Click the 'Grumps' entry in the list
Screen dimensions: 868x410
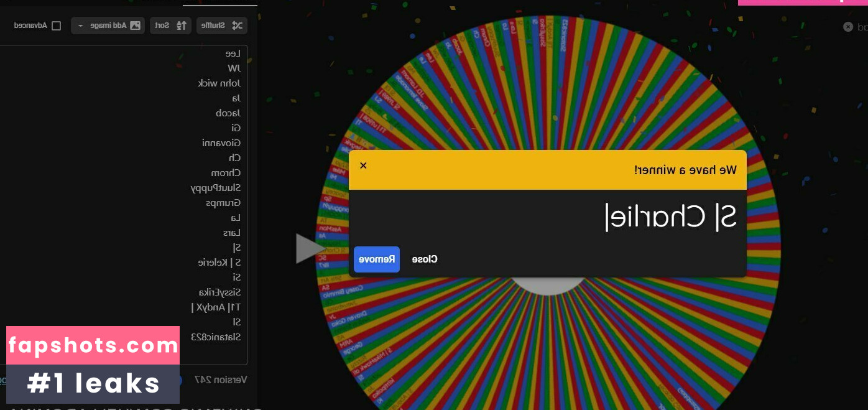[x=223, y=202]
